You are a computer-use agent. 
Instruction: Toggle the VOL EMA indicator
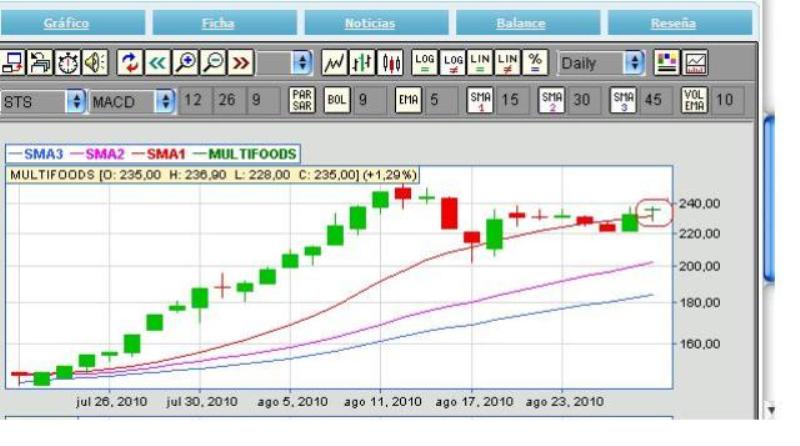[694, 100]
